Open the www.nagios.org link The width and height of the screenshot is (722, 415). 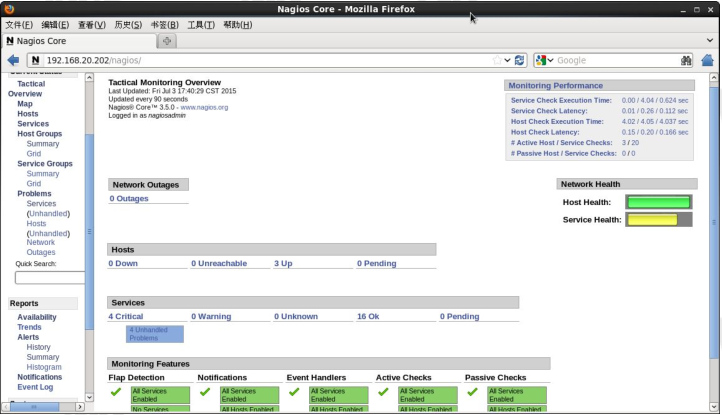(x=204, y=107)
